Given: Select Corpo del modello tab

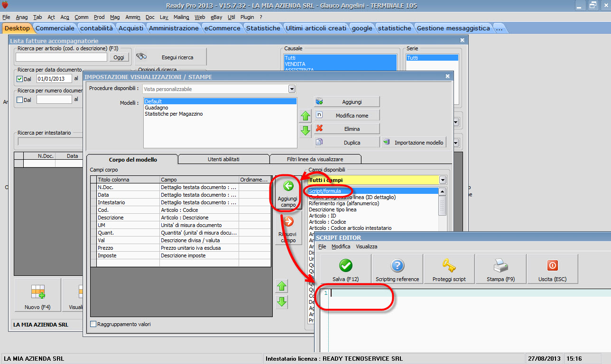Looking at the screenshot, I should point(133,159).
